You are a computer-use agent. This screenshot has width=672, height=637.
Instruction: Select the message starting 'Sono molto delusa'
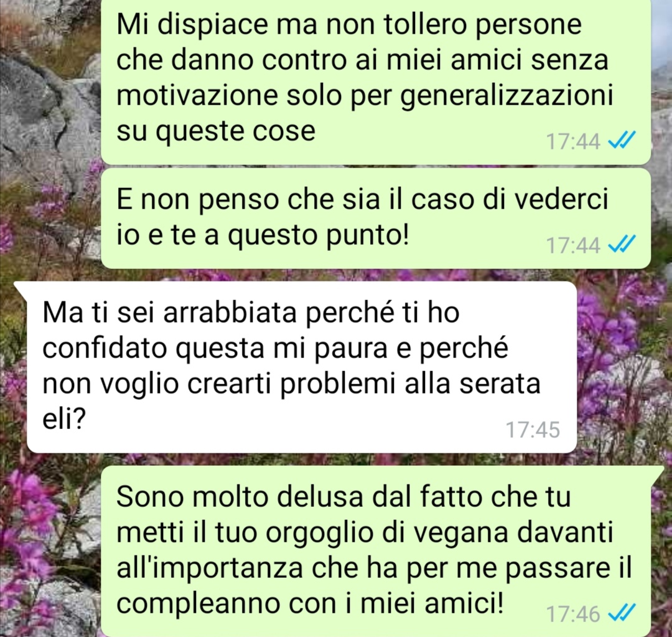[375, 551]
